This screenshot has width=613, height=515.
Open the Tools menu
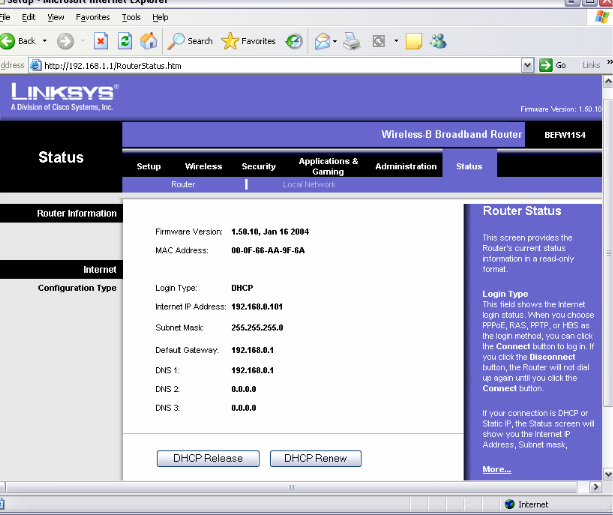pos(131,17)
